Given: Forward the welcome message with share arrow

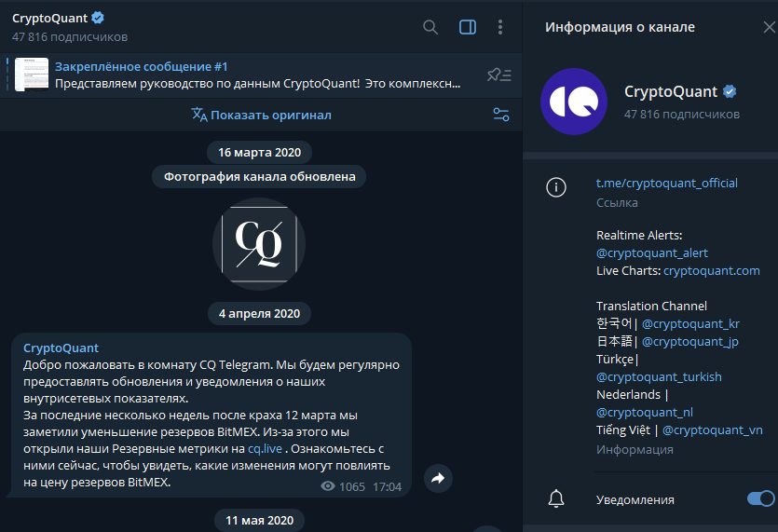Looking at the screenshot, I should click(x=438, y=478).
